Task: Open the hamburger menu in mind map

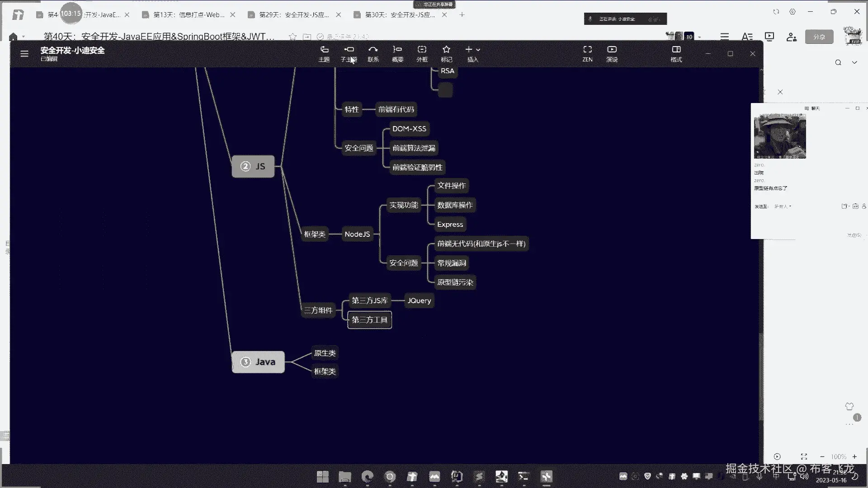Action: click(24, 54)
